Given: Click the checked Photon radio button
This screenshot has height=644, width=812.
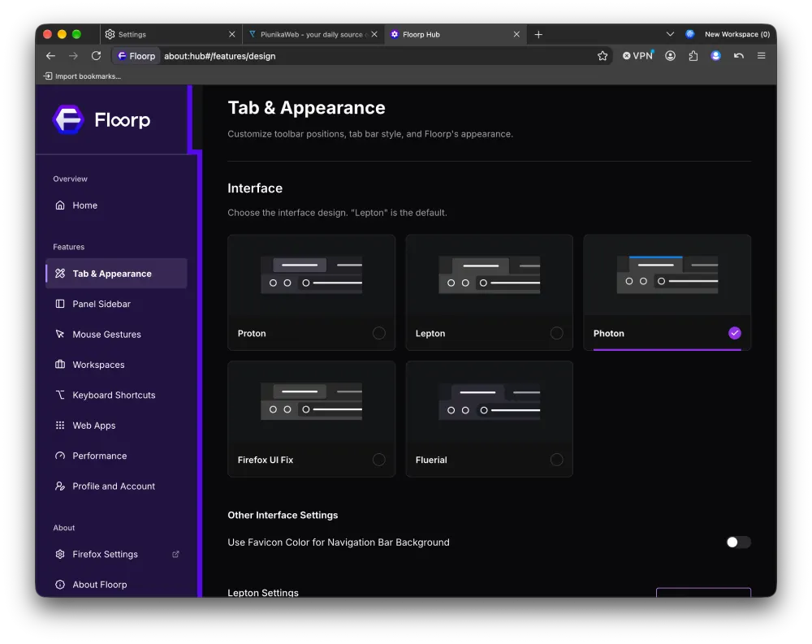Looking at the screenshot, I should click(734, 333).
